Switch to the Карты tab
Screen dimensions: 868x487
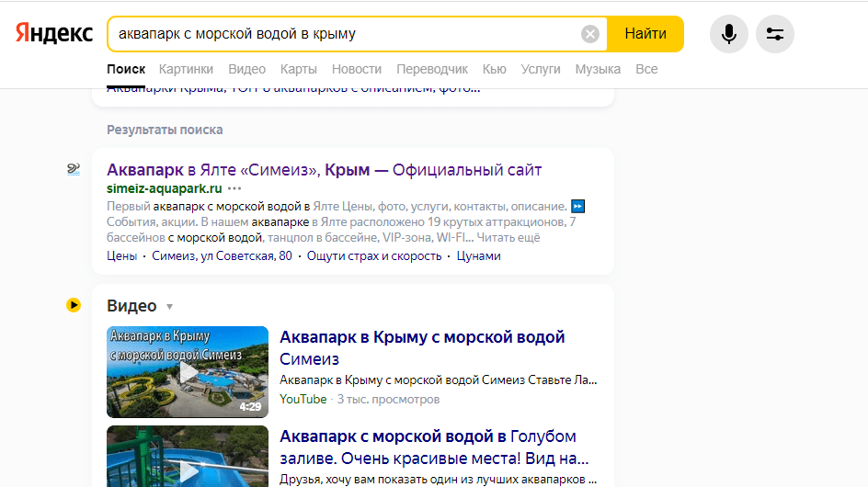(299, 69)
